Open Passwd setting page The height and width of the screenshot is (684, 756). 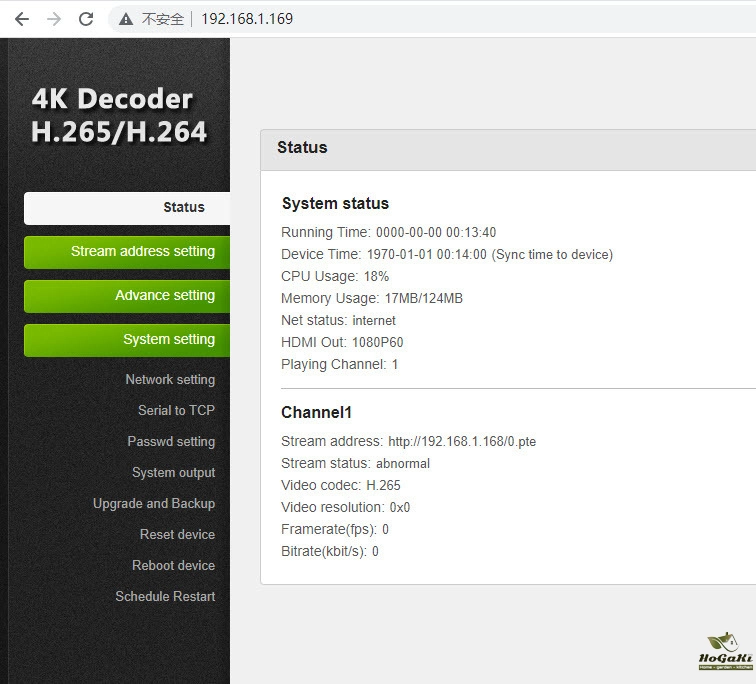(171, 442)
